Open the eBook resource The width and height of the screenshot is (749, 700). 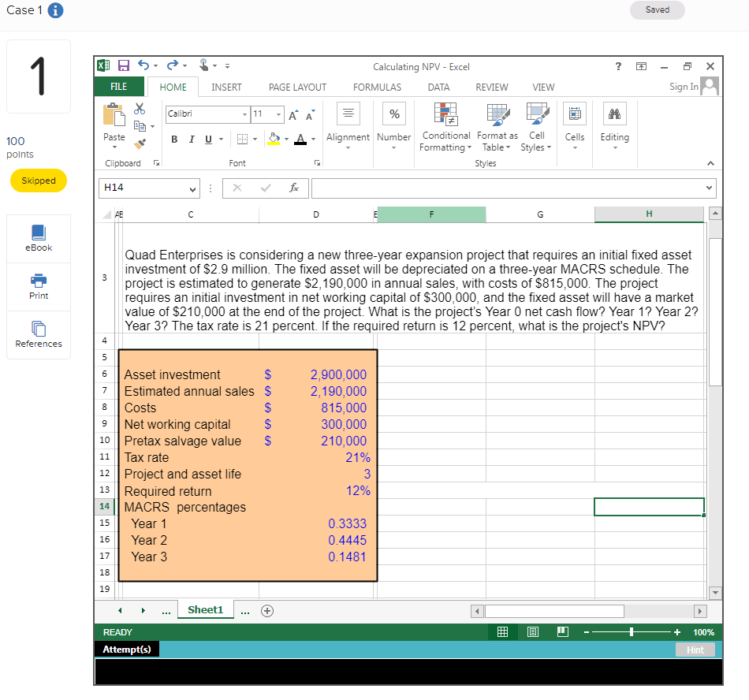coord(39,238)
